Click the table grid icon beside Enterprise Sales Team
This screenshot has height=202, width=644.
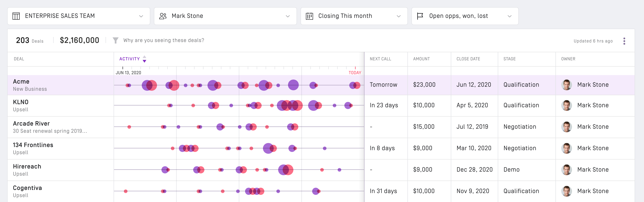[x=16, y=16]
